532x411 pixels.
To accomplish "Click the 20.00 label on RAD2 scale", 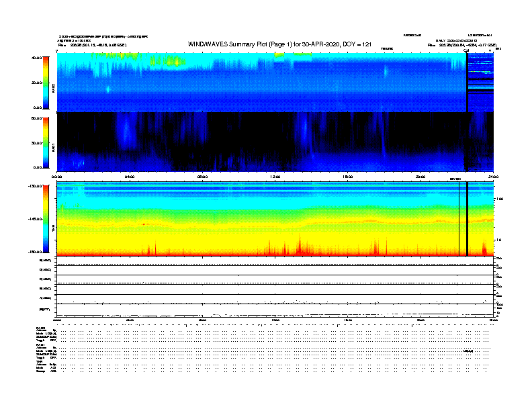I will (x=36, y=83).
